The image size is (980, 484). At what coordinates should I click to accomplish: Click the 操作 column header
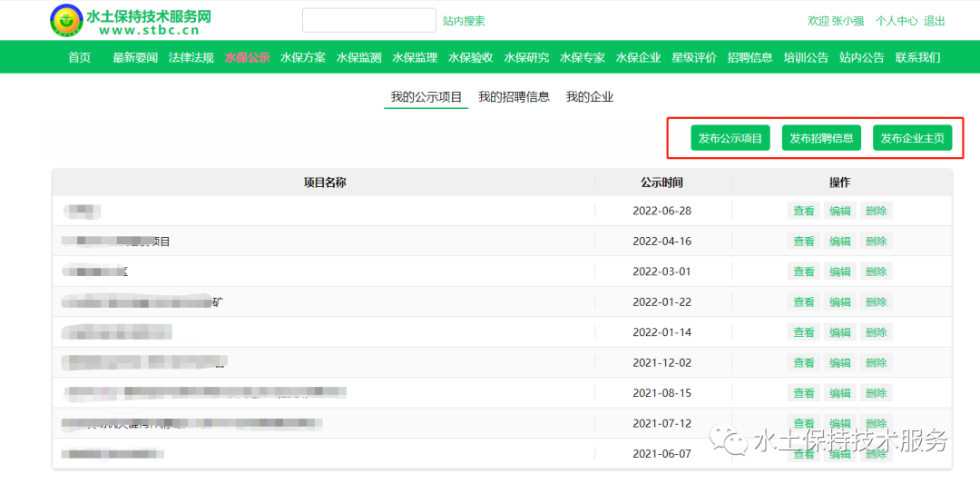coord(840,182)
